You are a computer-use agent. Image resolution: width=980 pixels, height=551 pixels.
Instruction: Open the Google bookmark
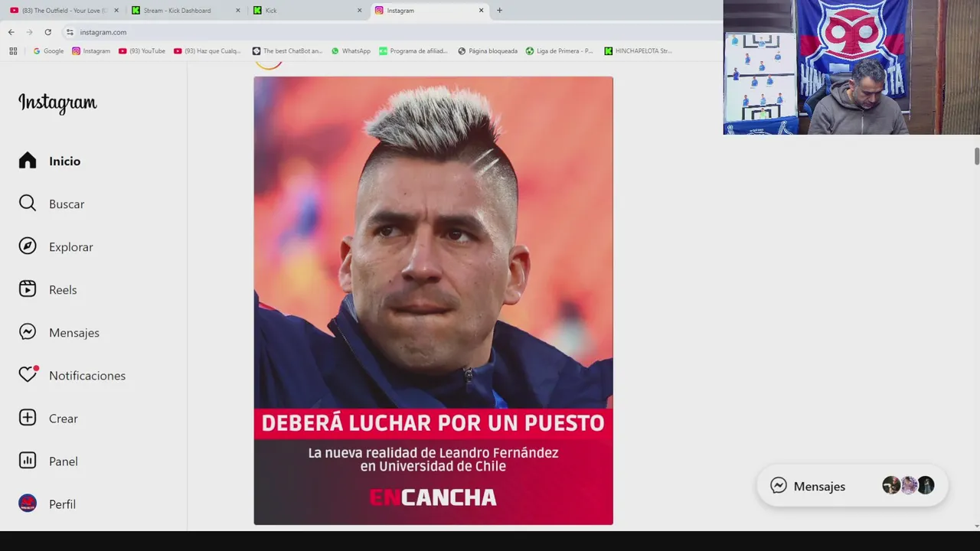pos(48,51)
